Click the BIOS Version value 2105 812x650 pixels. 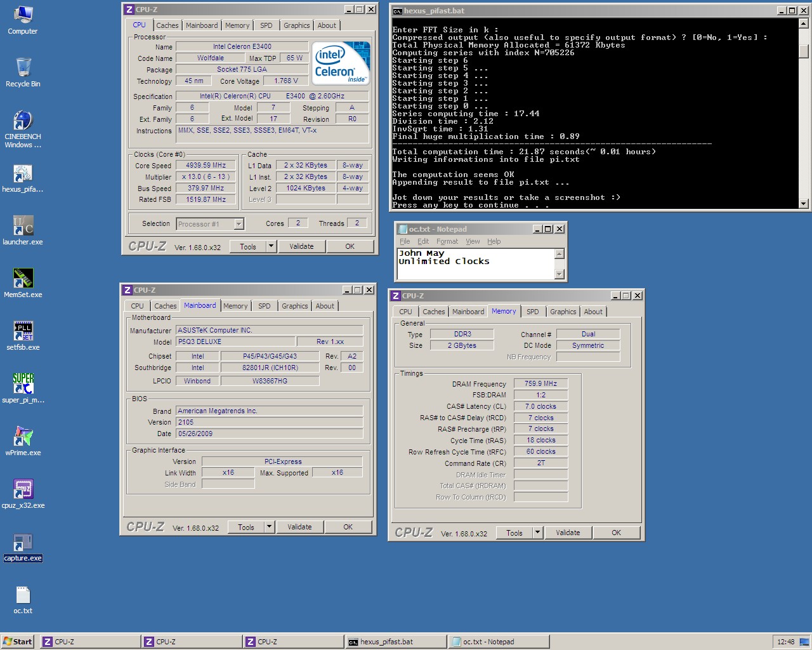click(x=270, y=422)
